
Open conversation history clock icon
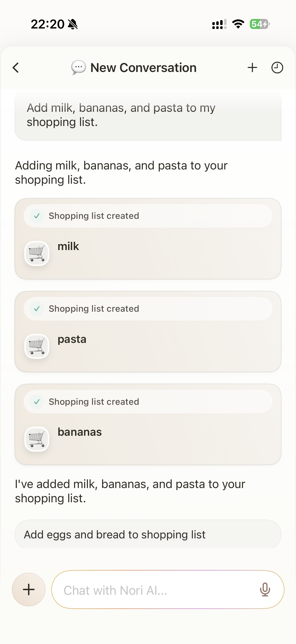pyautogui.click(x=277, y=68)
